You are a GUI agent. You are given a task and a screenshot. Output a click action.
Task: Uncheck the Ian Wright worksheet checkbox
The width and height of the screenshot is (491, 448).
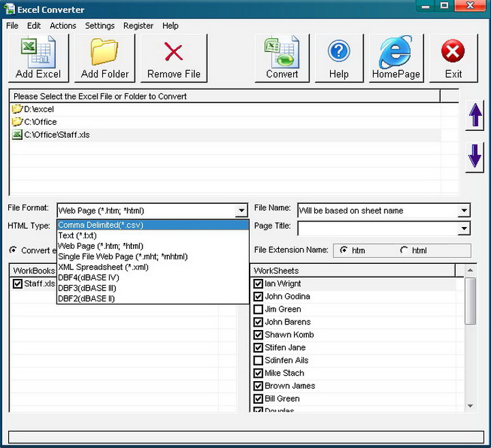(x=258, y=284)
